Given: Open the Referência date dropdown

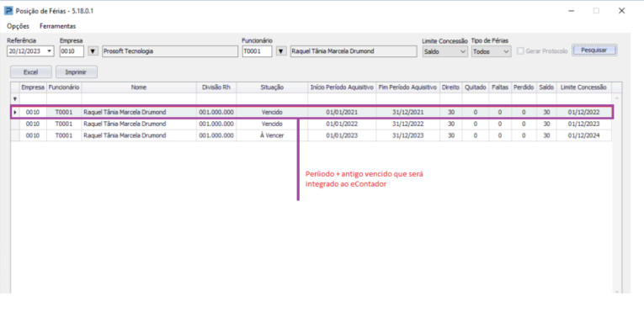Looking at the screenshot, I should tap(51, 51).
